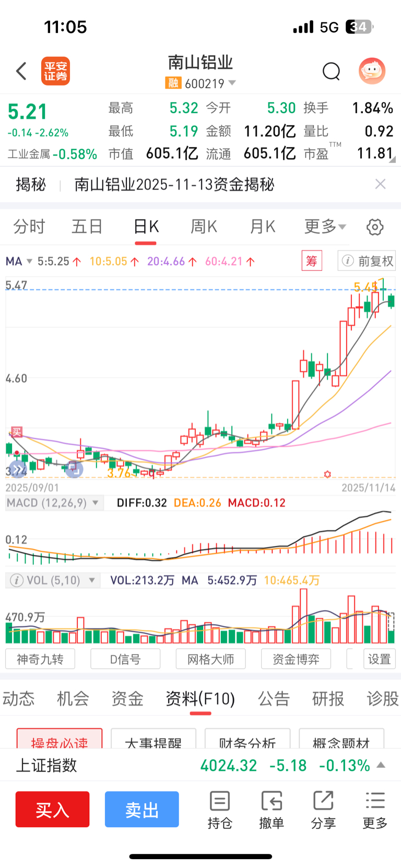
Task: Expand quote details corner triangle
Action: 392,160
